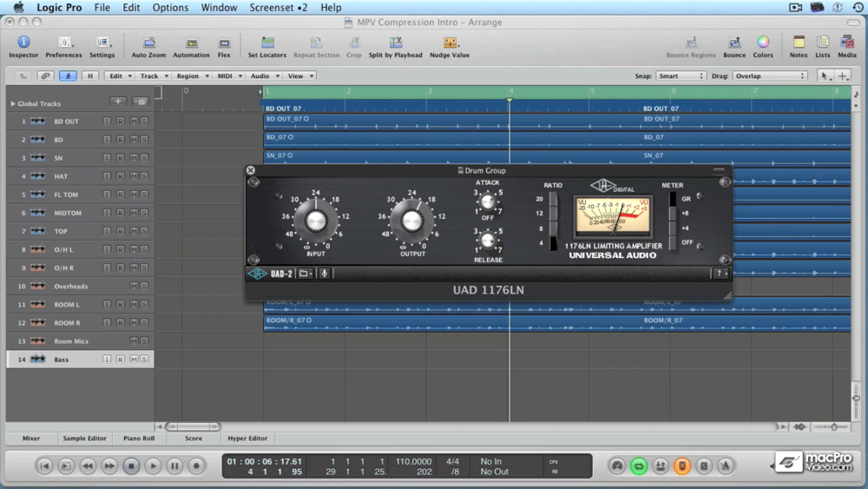Viewport: 868px width, 489px height.
Task: Open the Screenset menu
Action: click(278, 7)
